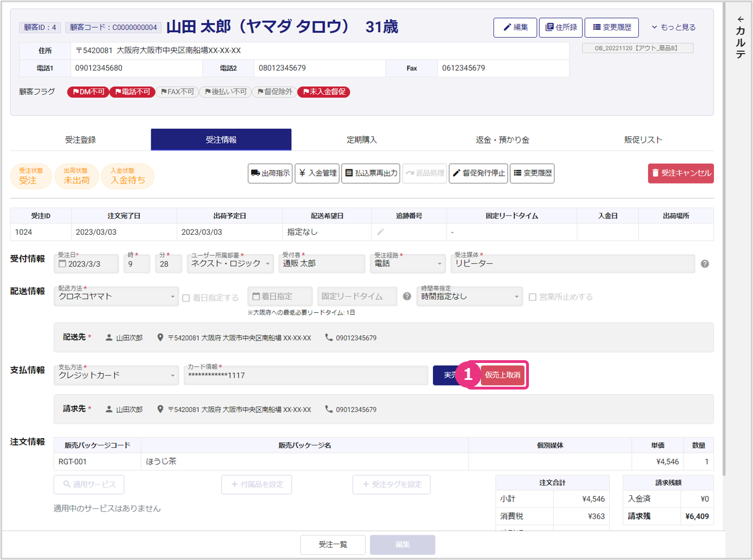Screen dimensions: 753x560
Task: Expand the カルテ side panel arrow
Action: [740, 19]
